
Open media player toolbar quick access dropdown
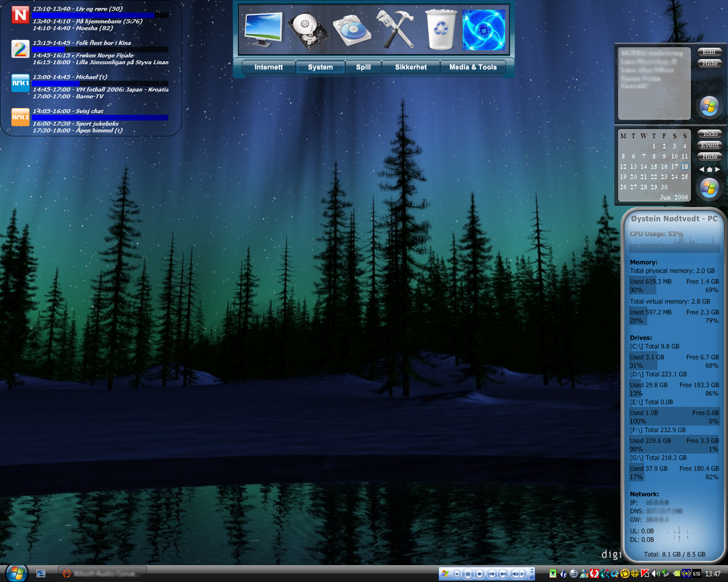[457, 574]
